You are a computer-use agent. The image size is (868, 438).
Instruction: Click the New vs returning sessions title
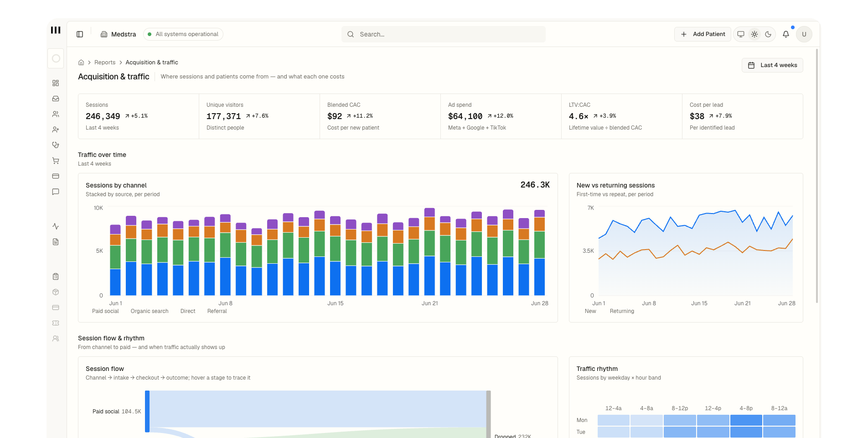tap(615, 185)
